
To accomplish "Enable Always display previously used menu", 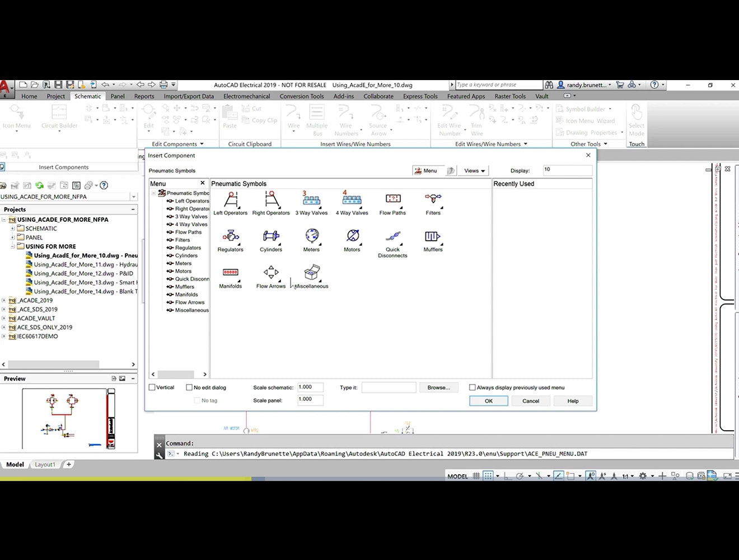I will pos(472,387).
